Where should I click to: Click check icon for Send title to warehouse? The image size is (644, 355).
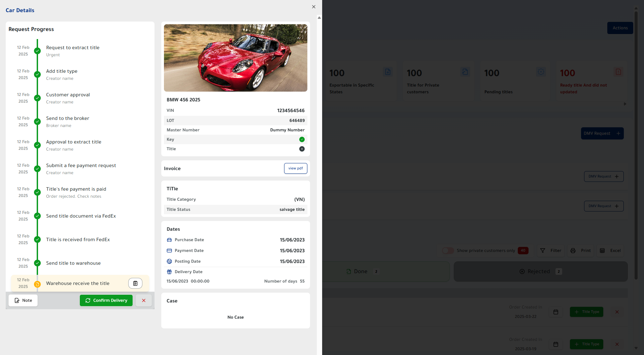point(37,263)
